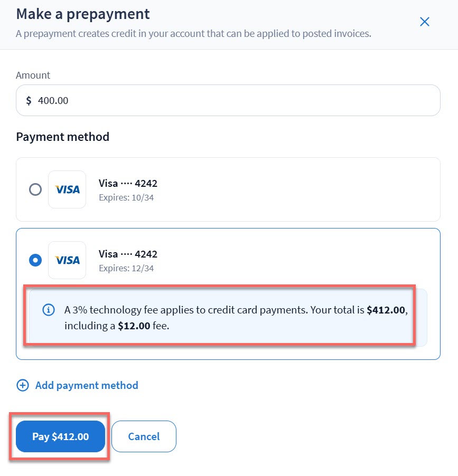Click the "Make a prepayment" heading
Viewport: 458px width, 476px height.
(83, 14)
